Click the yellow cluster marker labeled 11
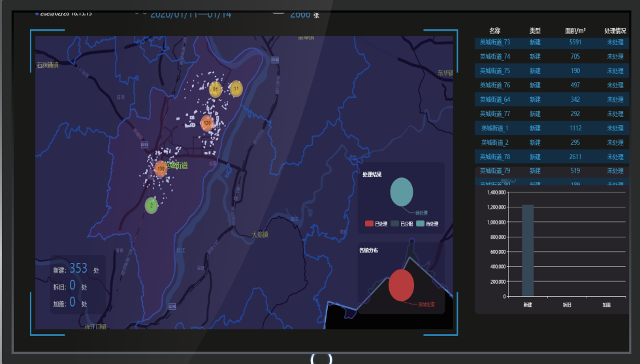 click(x=236, y=88)
